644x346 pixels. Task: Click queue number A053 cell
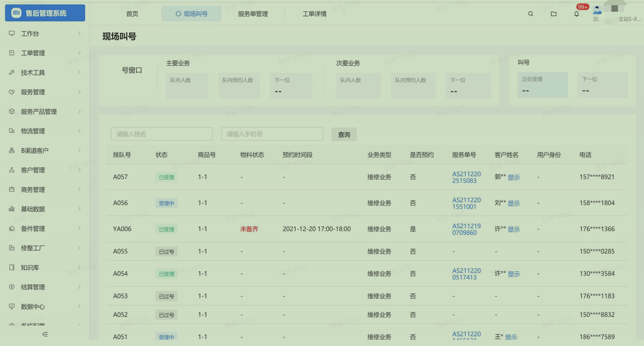pyautogui.click(x=120, y=296)
